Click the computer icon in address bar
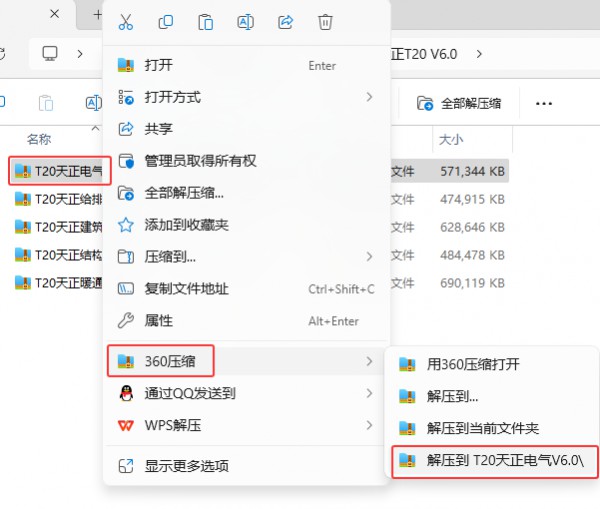 [x=50, y=54]
